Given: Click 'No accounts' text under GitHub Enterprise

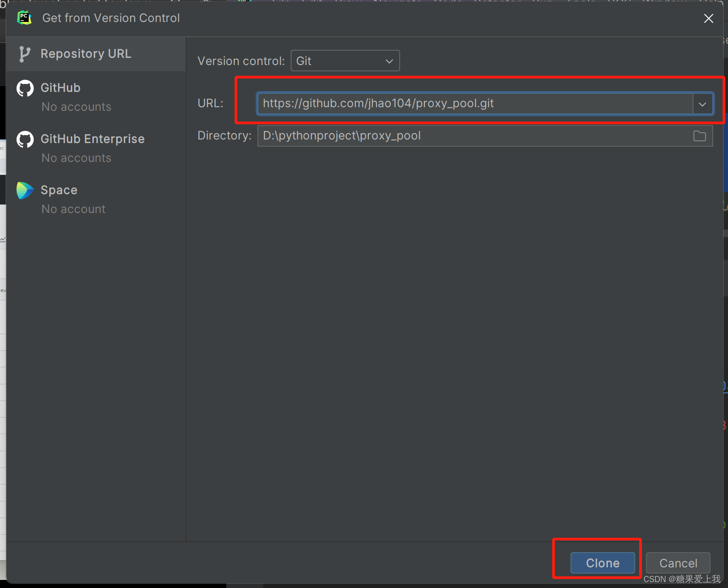Looking at the screenshot, I should click(x=76, y=158).
